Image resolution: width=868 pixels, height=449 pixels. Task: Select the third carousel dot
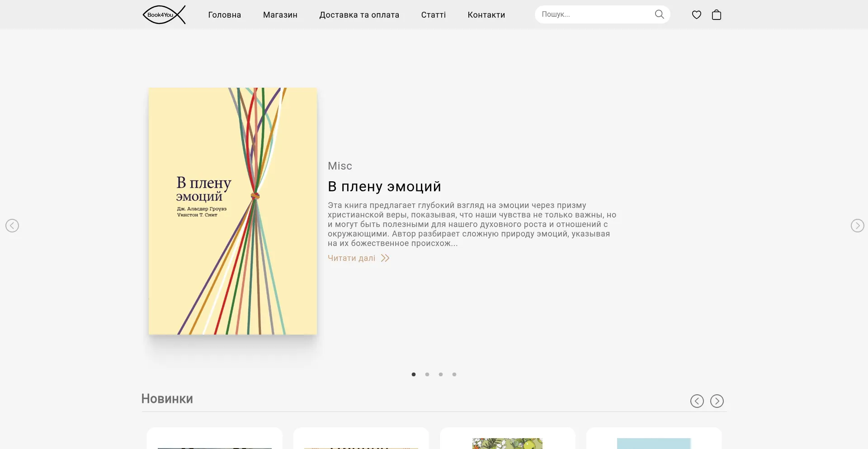coord(441,374)
